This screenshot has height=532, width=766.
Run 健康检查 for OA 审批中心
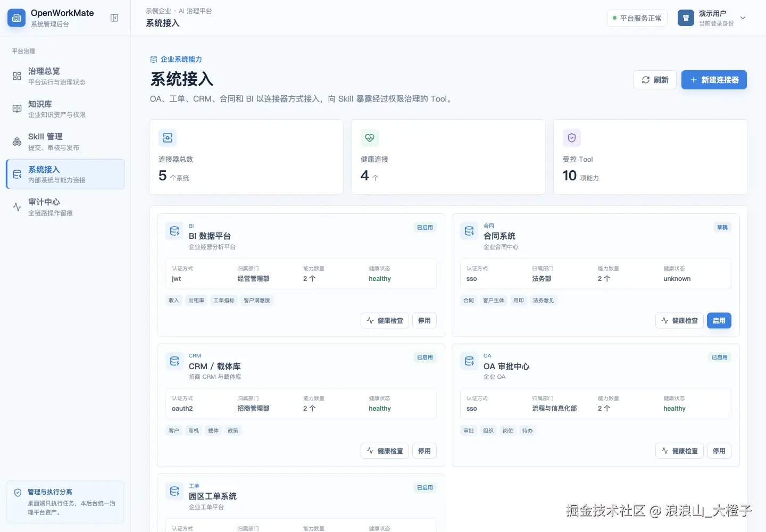coord(680,451)
